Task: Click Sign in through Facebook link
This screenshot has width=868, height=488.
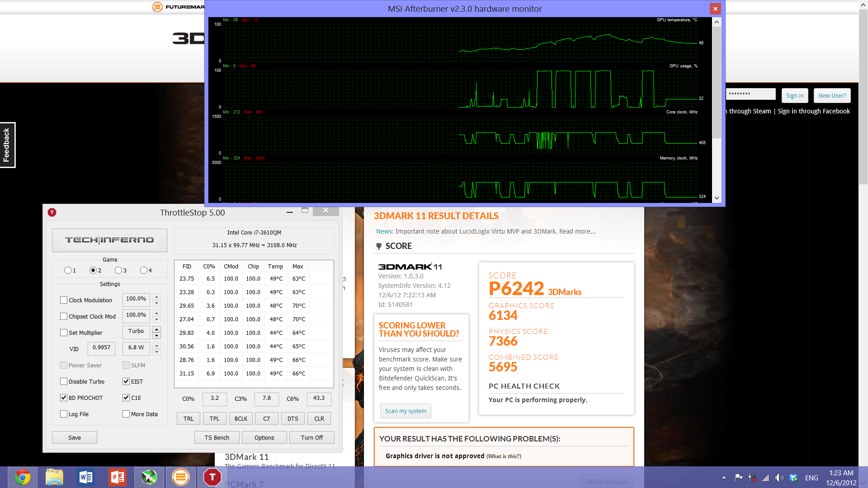Action: click(814, 111)
